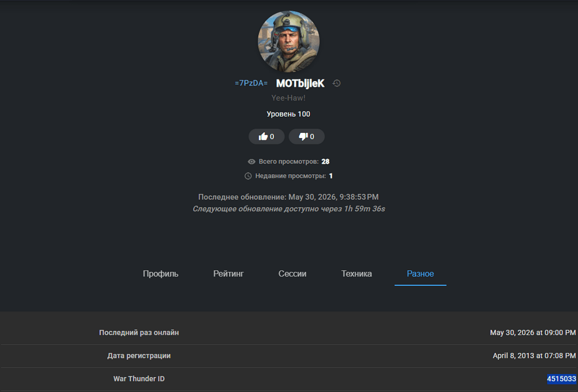The image size is (578, 392).
Task: Click the April 8, 2013 registration date
Action: coord(534,356)
